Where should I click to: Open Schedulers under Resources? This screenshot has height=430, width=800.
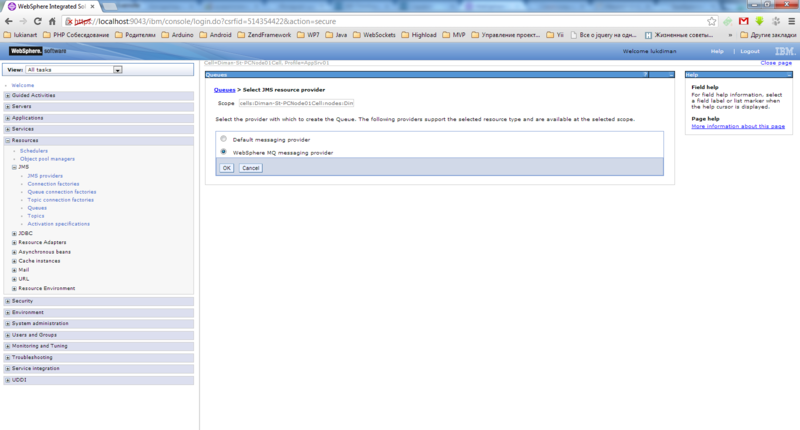pyautogui.click(x=34, y=151)
